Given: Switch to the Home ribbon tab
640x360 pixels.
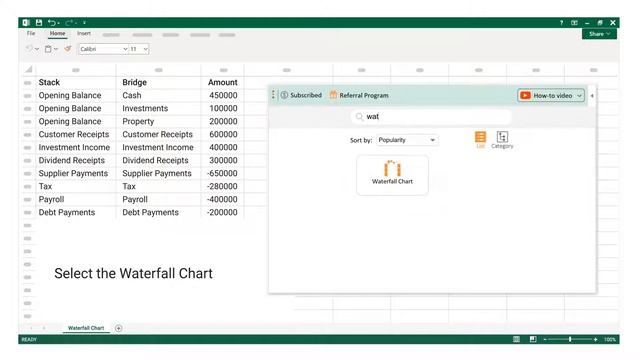Looking at the screenshot, I should coord(57,33).
